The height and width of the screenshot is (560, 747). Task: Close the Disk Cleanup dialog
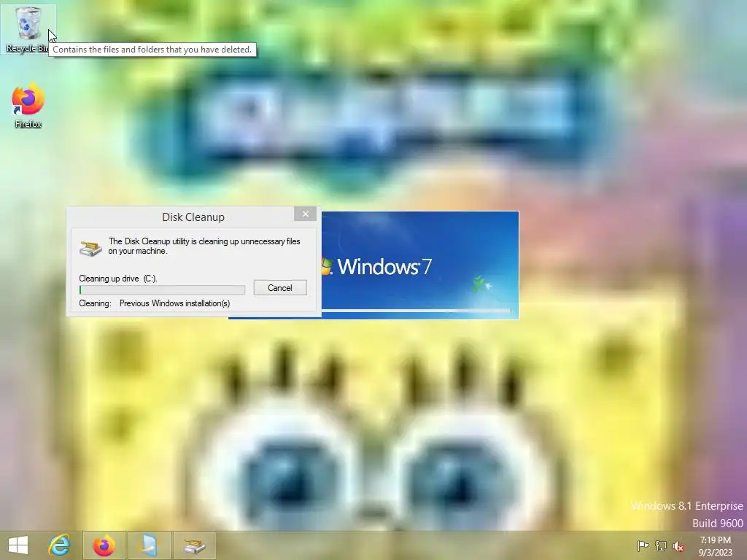click(x=306, y=214)
